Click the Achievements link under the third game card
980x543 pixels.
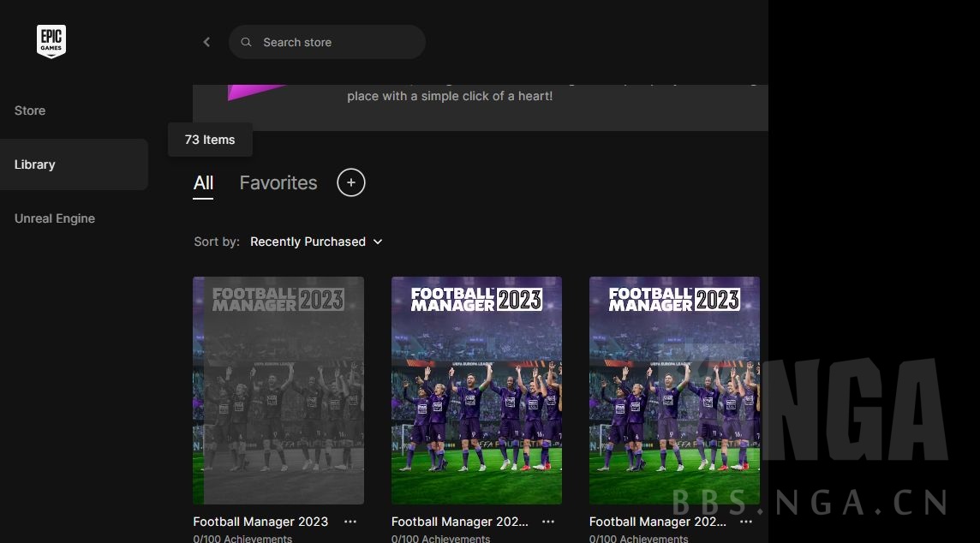tap(638, 539)
